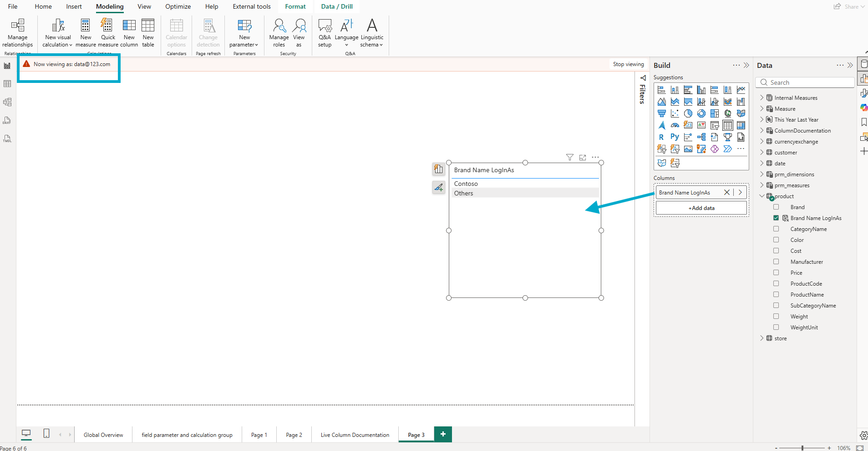Open the Home ribbon tab
This screenshot has height=451, width=868.
pyautogui.click(x=43, y=6)
